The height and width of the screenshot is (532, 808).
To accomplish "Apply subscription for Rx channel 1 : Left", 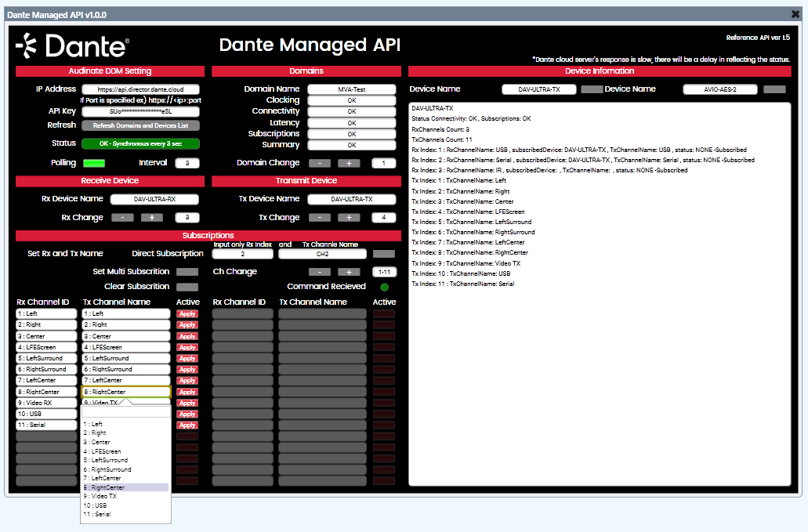I will click(187, 313).
